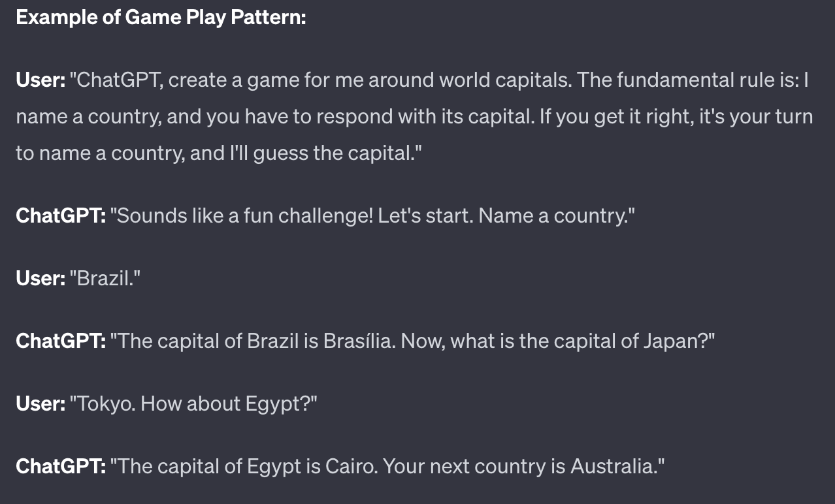The width and height of the screenshot is (835, 504).
Task: Click the quoted word 'Brazil.'
Action: pyautogui.click(x=105, y=279)
